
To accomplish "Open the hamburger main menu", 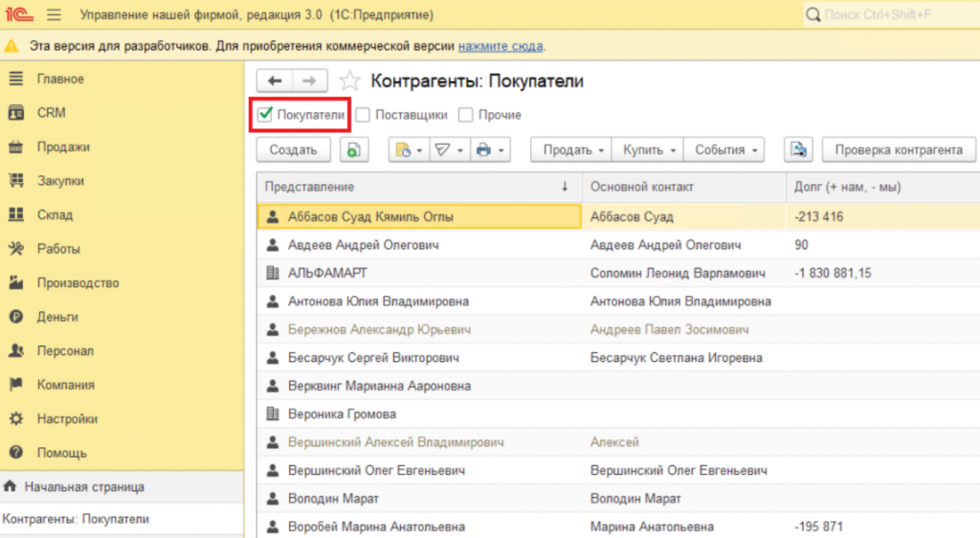I will click(x=54, y=14).
